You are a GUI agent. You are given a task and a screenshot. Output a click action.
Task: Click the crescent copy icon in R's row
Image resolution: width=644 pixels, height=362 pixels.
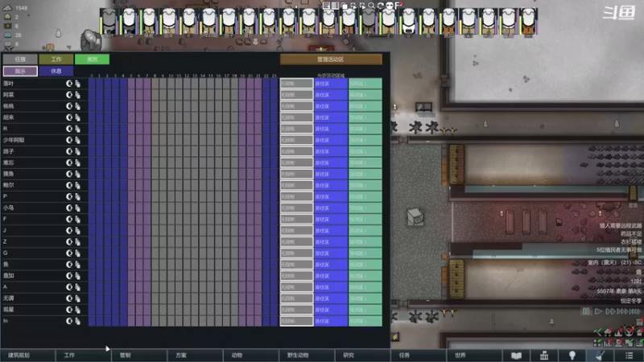(69, 129)
